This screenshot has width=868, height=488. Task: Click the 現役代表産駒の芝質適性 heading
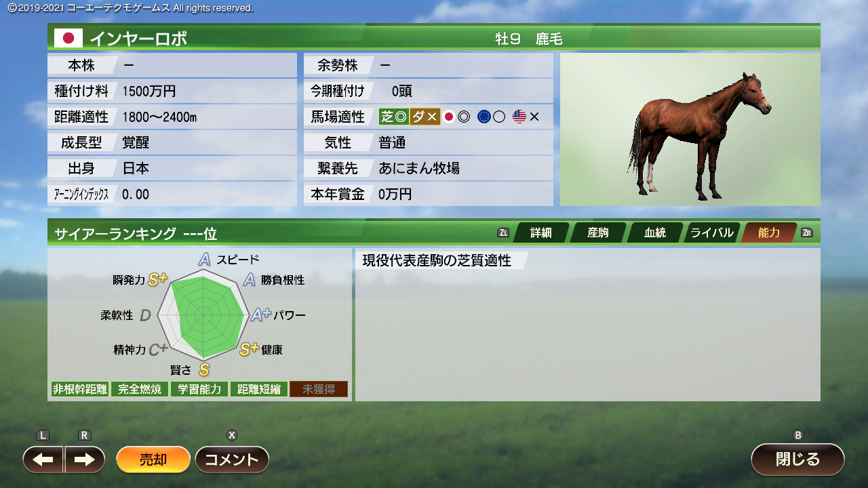[x=437, y=260]
